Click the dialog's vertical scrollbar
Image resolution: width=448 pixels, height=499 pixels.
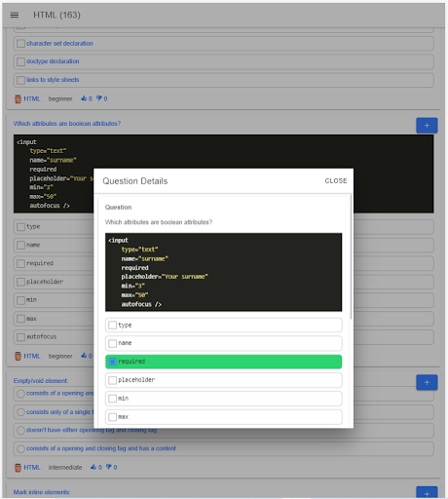pos(351,256)
